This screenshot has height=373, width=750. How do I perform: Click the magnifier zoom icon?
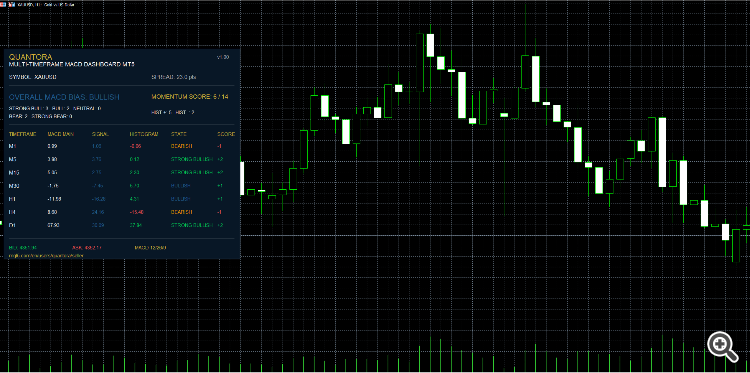723,346
